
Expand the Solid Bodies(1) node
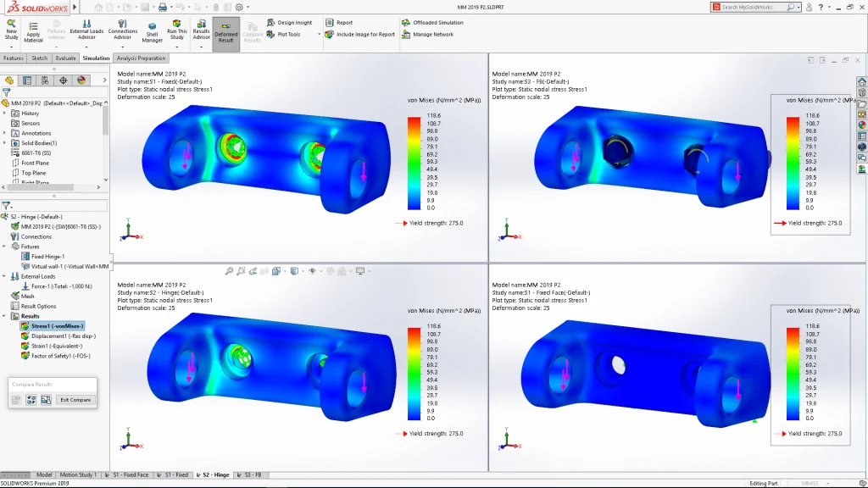[4, 143]
